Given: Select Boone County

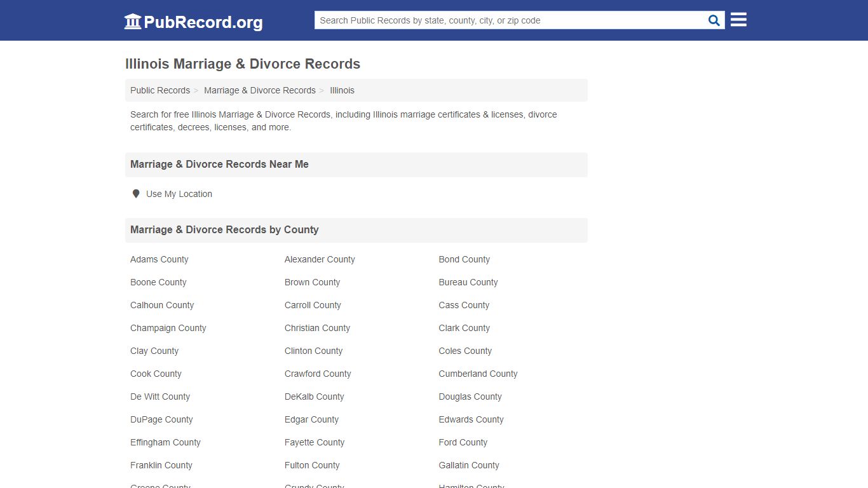Looking at the screenshot, I should 158,282.
